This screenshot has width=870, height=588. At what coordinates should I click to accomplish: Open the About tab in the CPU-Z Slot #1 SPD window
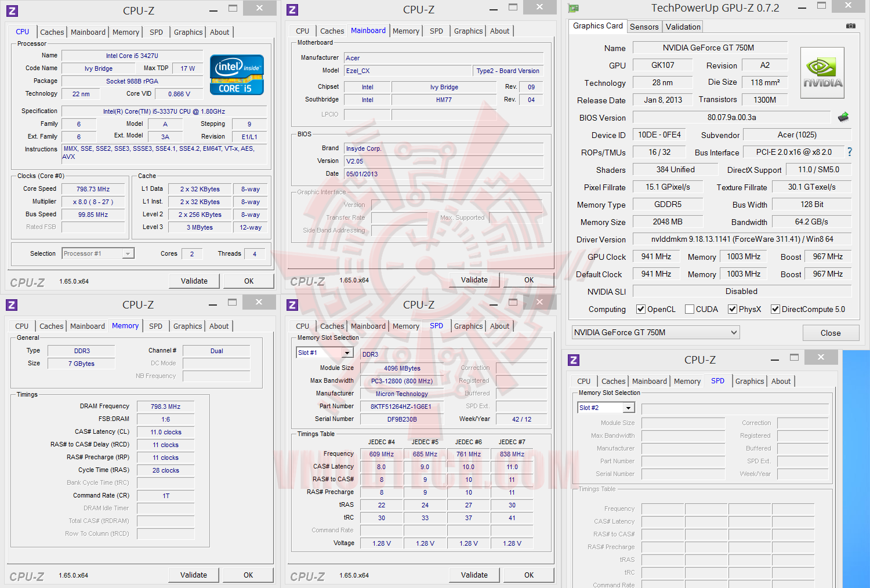coord(500,326)
